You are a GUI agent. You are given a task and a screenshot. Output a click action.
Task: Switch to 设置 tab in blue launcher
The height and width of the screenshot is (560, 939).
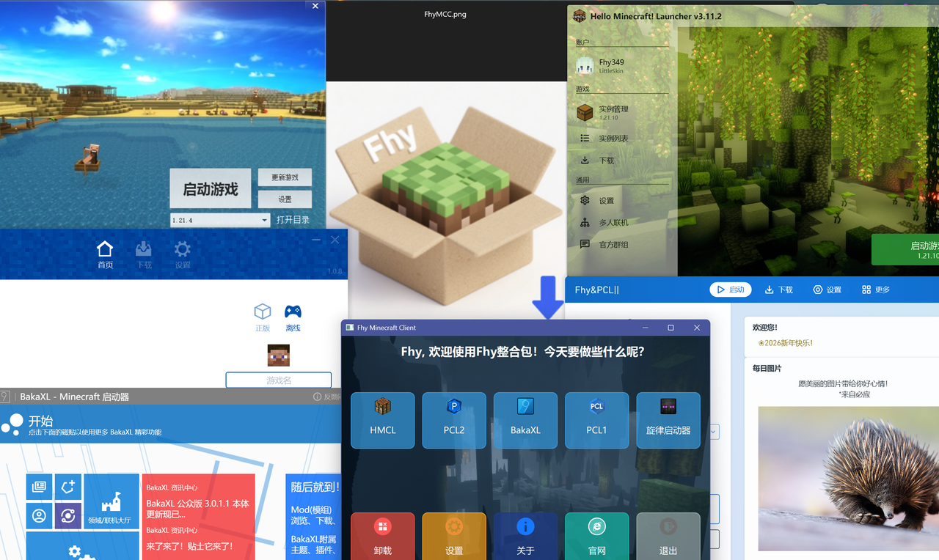[183, 254]
